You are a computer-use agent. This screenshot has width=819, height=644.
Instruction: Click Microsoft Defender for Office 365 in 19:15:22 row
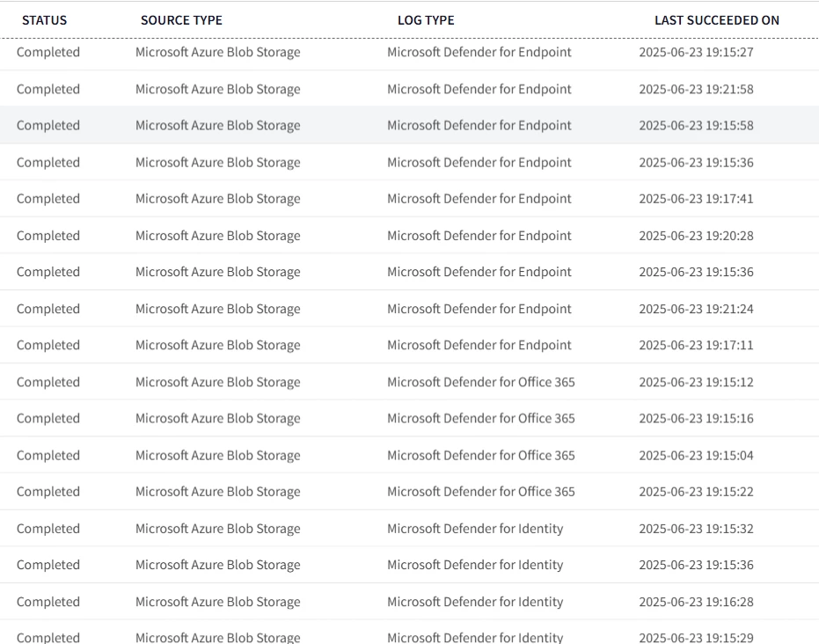pos(480,492)
